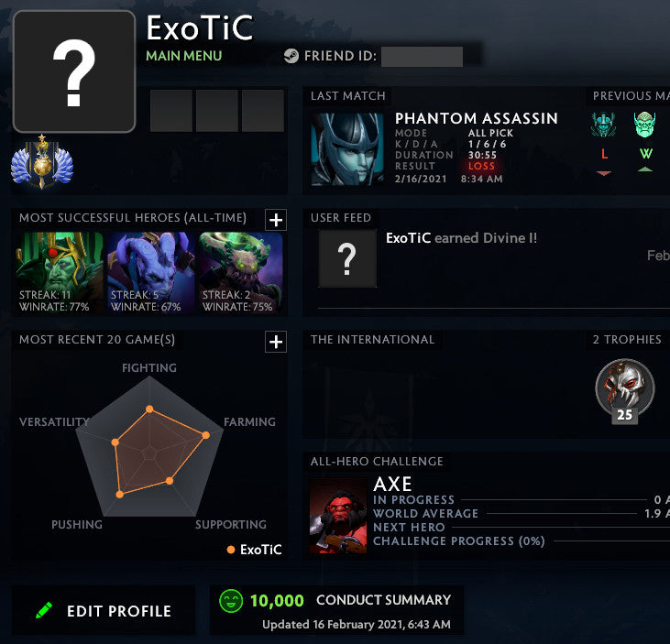Click the first empty featured hero slot
This screenshot has width=670, height=644.
click(171, 111)
